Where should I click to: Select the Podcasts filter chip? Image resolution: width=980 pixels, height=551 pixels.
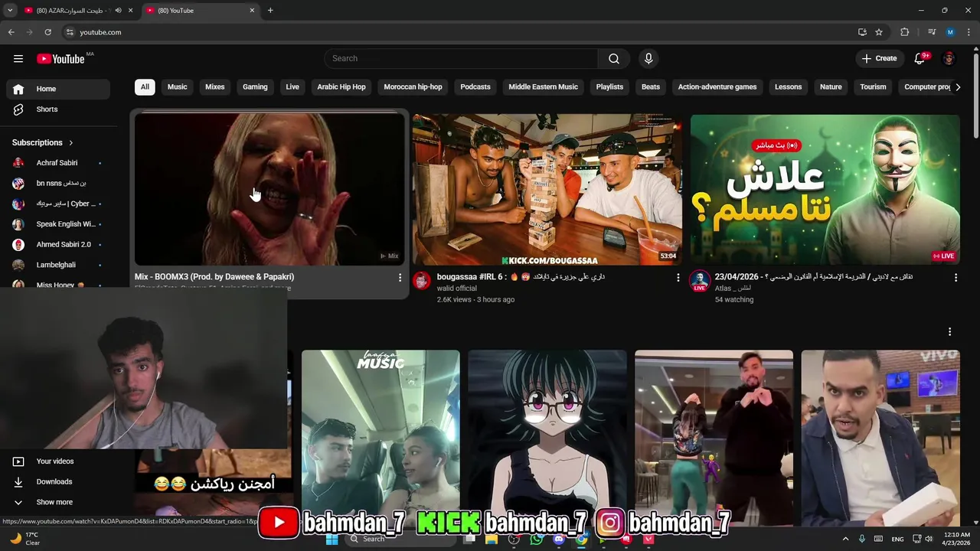[x=475, y=87]
